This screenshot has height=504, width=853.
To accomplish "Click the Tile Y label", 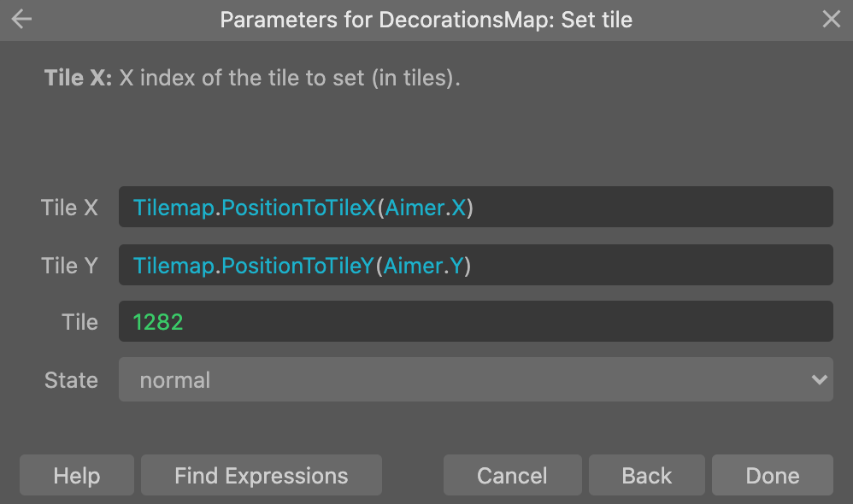I will (69, 266).
